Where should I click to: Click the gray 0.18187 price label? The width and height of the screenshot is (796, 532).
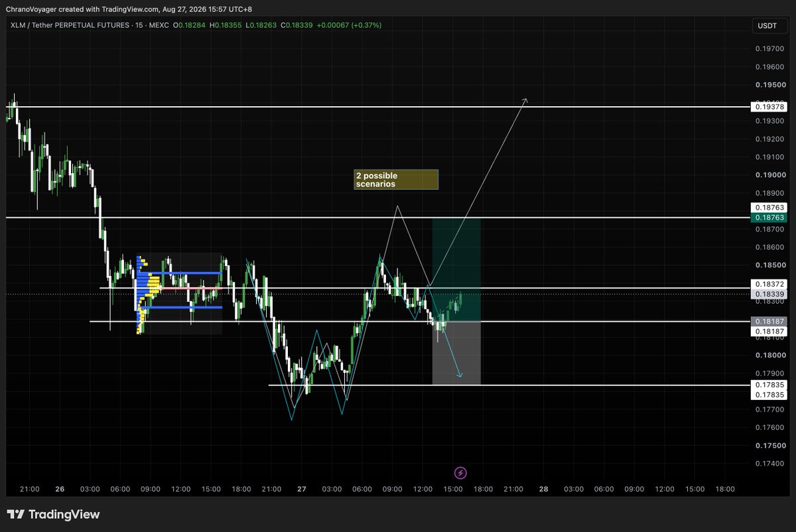pyautogui.click(x=769, y=321)
